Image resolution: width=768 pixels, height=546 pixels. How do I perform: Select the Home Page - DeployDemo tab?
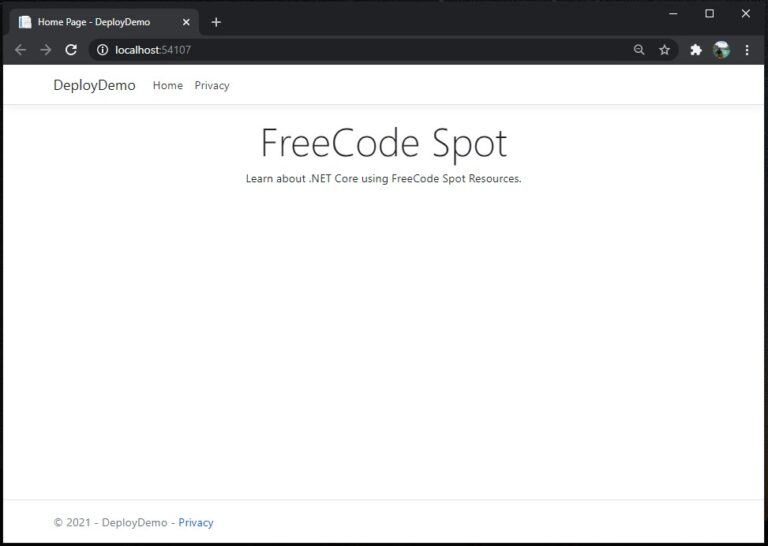click(95, 22)
